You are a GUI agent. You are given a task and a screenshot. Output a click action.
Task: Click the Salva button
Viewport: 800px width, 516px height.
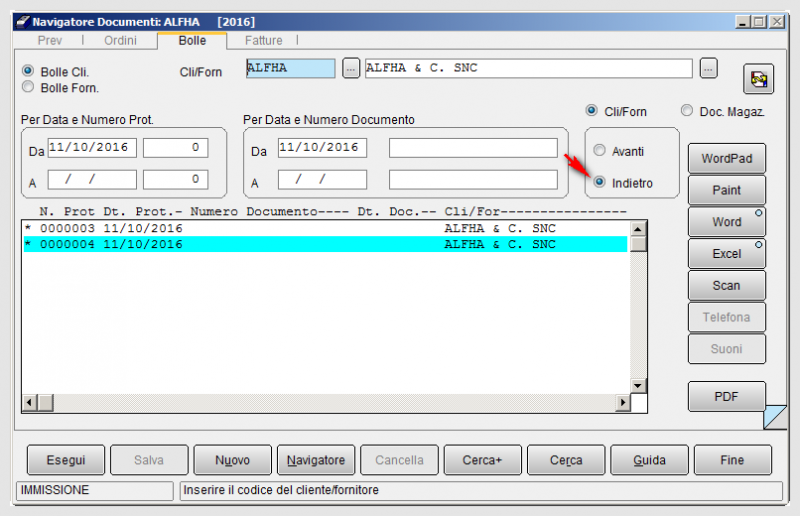(149, 460)
